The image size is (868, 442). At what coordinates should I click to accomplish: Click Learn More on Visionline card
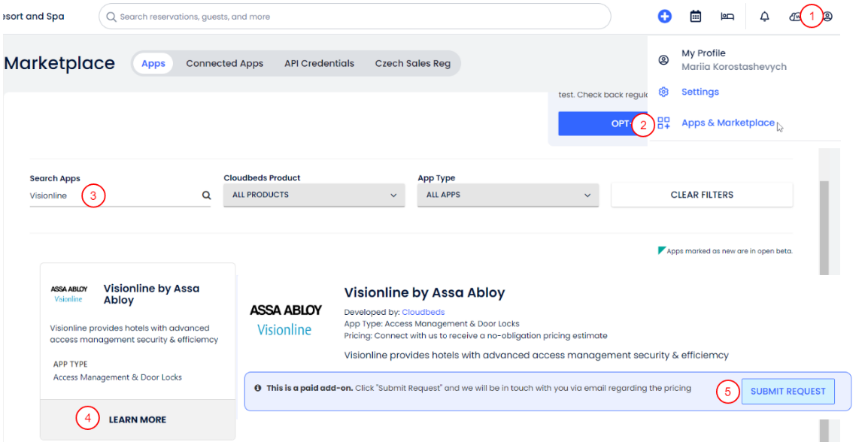point(138,420)
